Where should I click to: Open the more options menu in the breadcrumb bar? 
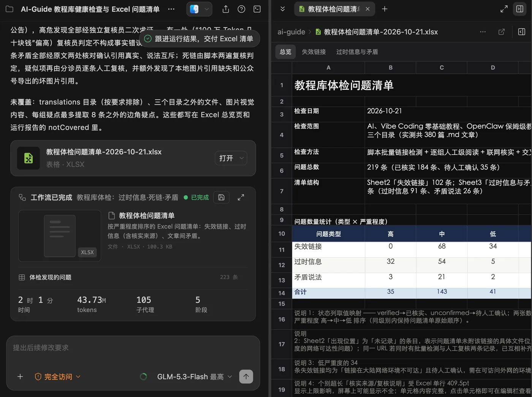[x=483, y=32]
